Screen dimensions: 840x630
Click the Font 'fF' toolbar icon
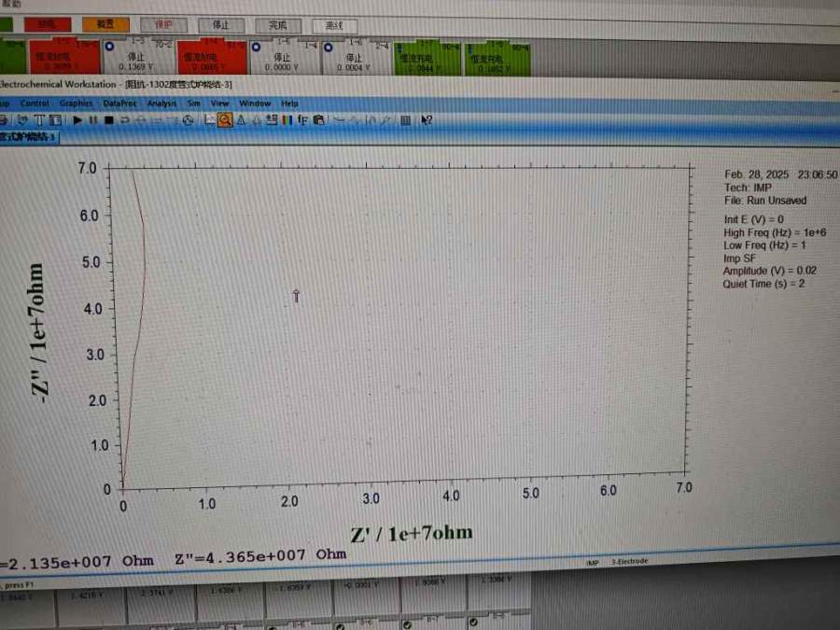point(303,120)
